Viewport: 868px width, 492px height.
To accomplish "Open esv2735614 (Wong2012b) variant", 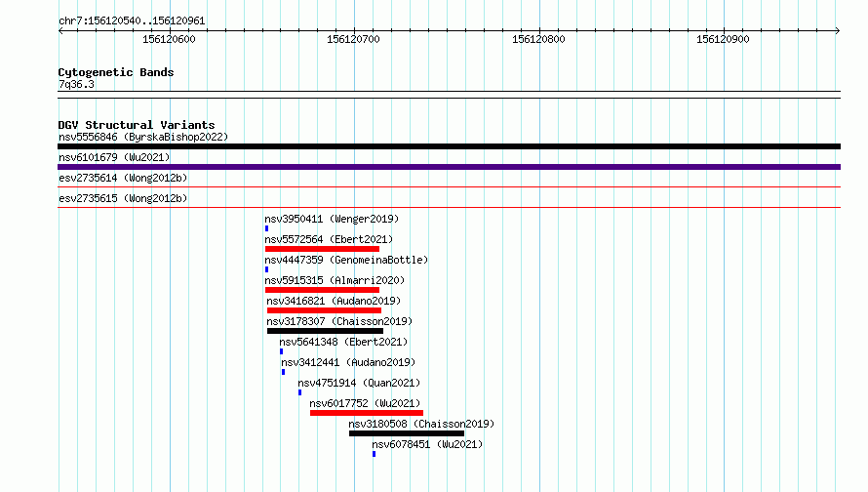I will point(123,178).
